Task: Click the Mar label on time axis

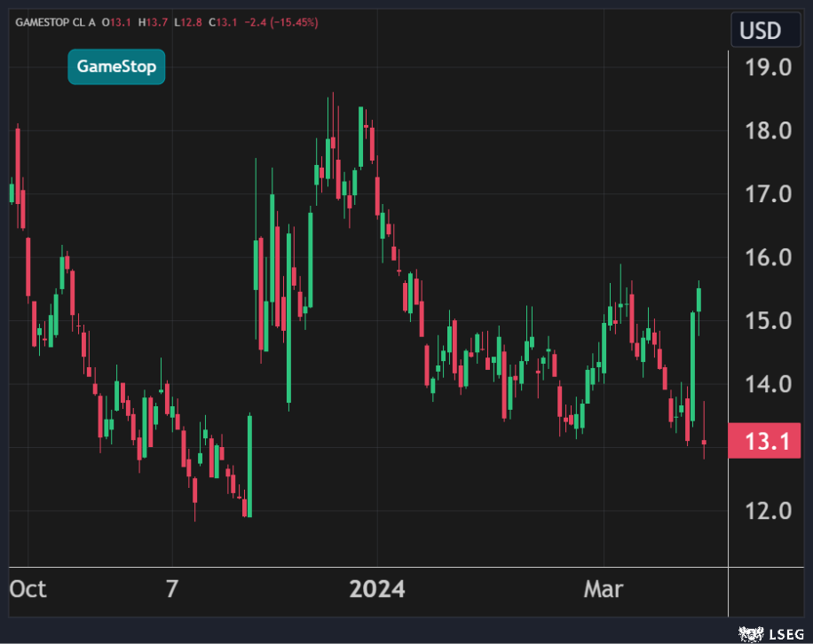Action: [604, 589]
